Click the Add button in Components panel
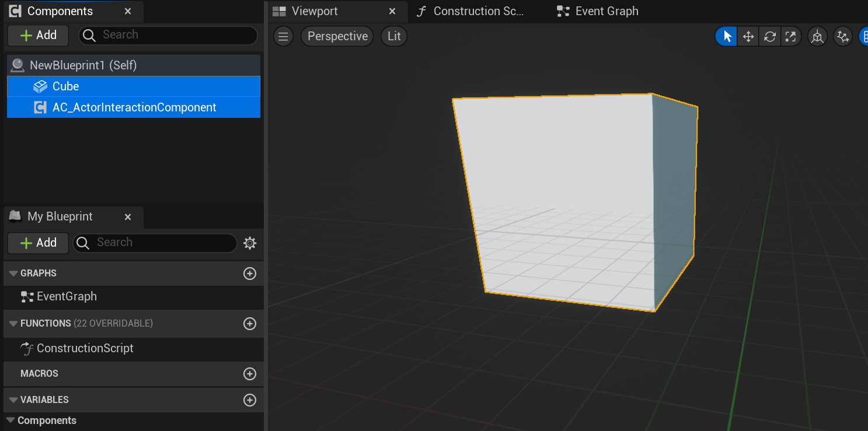Screen dimensions: 868x431 [38, 35]
